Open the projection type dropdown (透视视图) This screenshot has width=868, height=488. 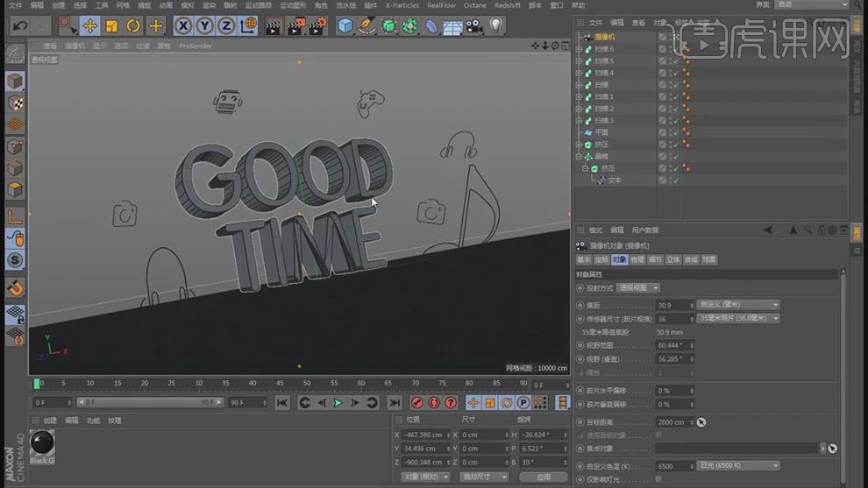coord(637,288)
